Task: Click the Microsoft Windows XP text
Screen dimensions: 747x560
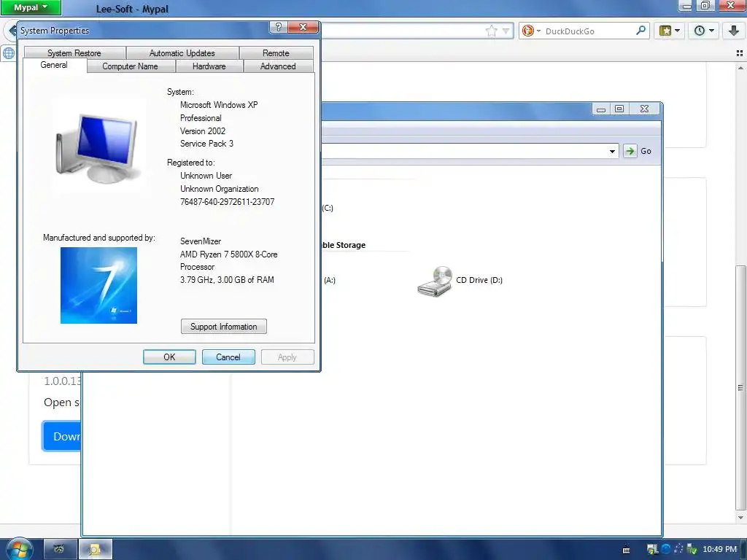Action: pos(219,105)
